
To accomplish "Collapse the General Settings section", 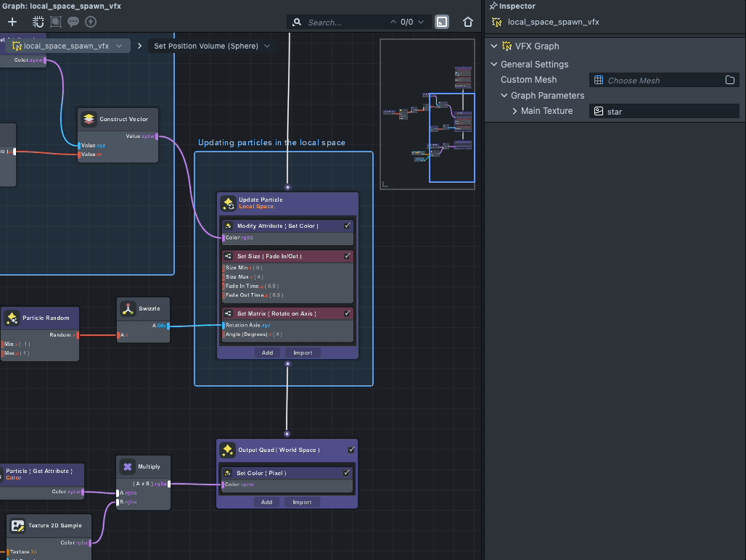I will pyautogui.click(x=494, y=65).
